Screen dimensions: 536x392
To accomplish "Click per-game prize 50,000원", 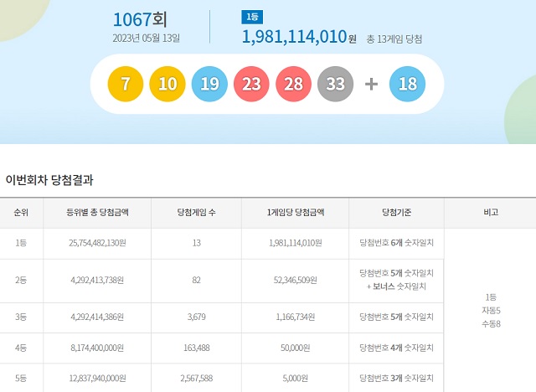I will (296, 348).
